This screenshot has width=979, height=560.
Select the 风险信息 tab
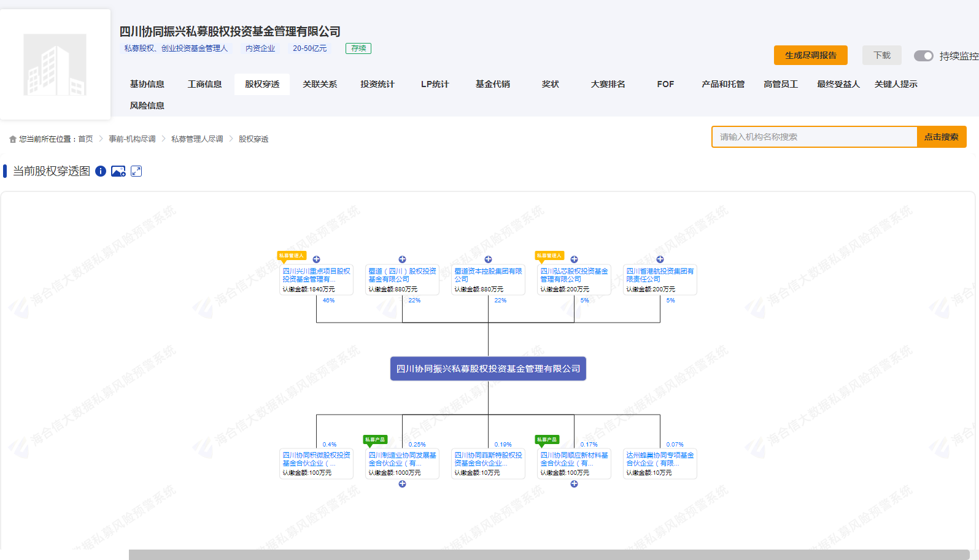pyautogui.click(x=147, y=105)
